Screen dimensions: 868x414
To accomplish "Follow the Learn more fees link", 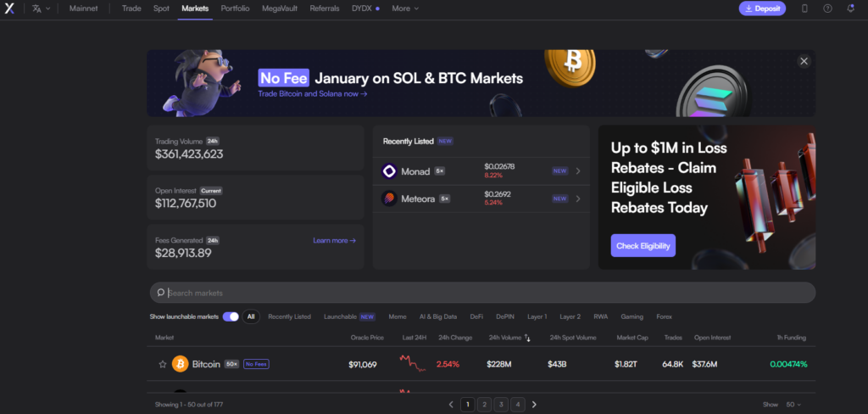I will coord(334,241).
